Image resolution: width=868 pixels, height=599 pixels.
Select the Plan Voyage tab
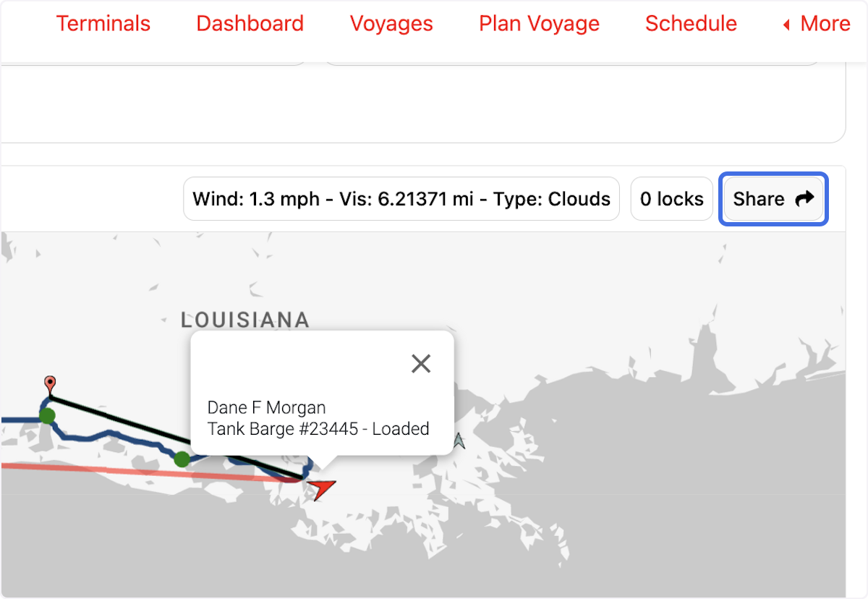click(539, 24)
